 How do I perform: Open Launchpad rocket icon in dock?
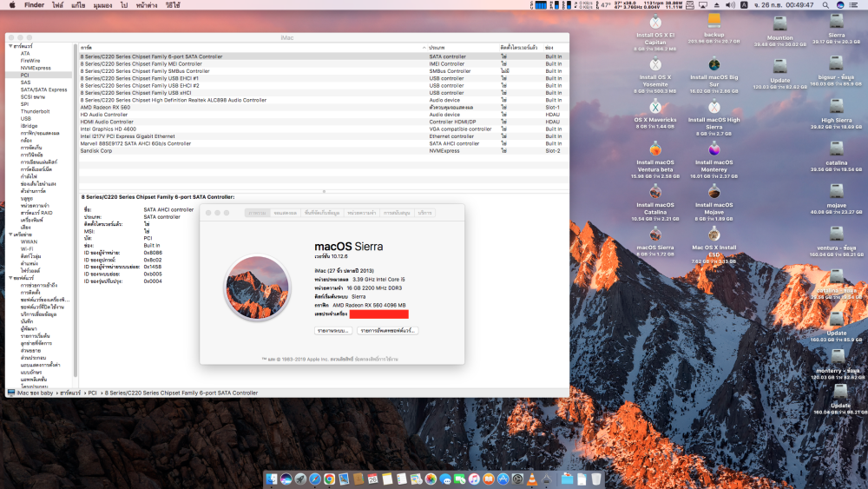[300, 479]
